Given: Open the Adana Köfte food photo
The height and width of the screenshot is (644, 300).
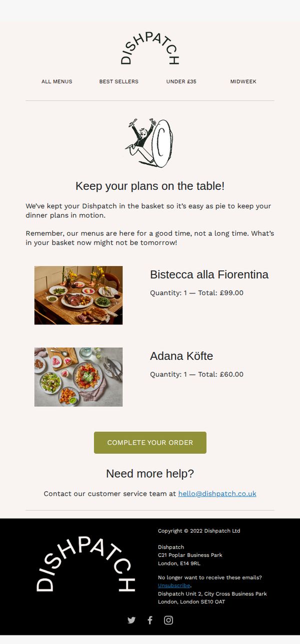Looking at the screenshot, I should [78, 377].
